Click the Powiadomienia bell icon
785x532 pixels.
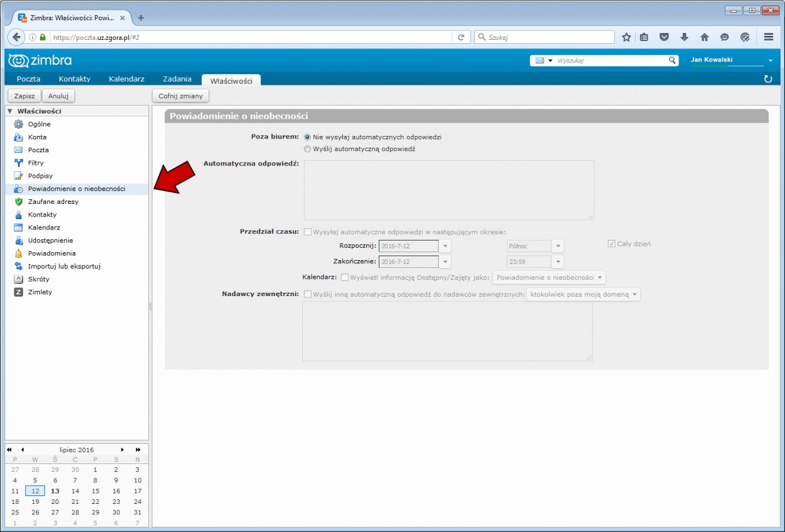click(18, 254)
